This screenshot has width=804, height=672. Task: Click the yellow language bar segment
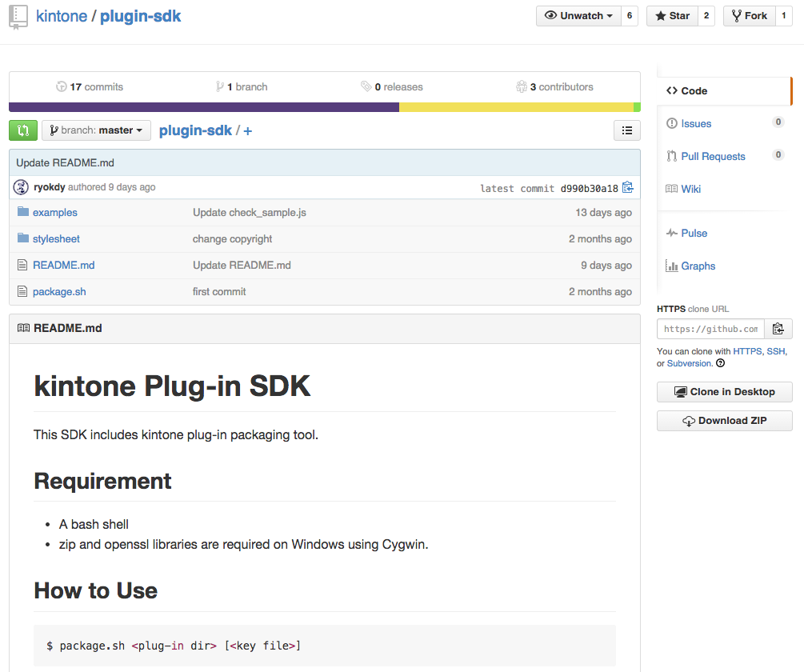tap(516, 107)
